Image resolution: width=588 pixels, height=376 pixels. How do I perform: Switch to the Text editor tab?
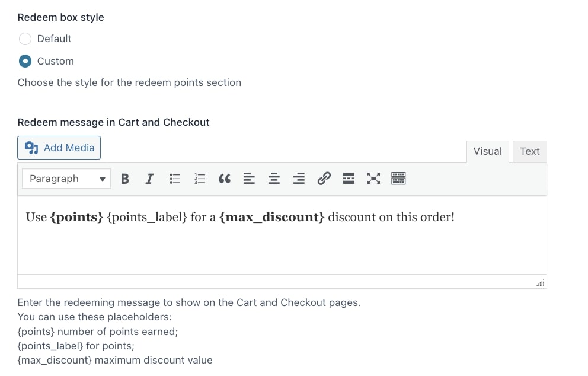pos(529,152)
